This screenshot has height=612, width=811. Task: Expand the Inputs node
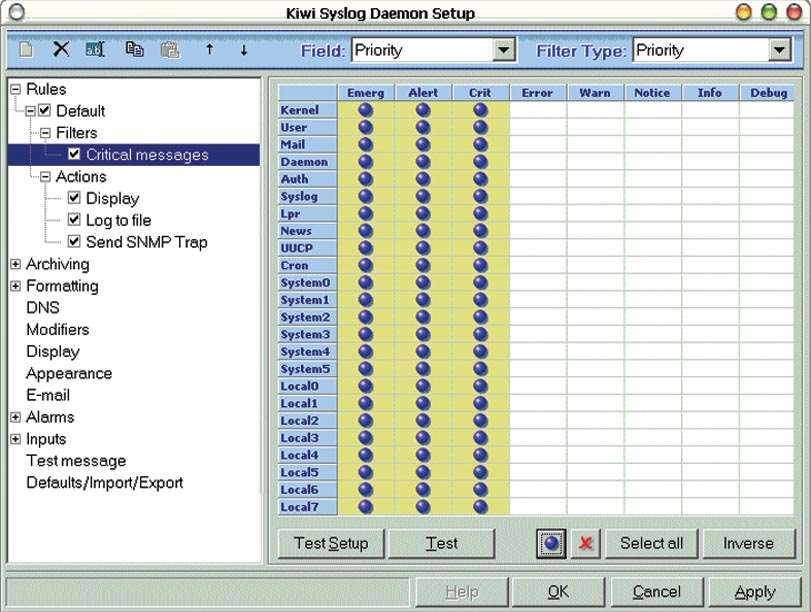16,439
